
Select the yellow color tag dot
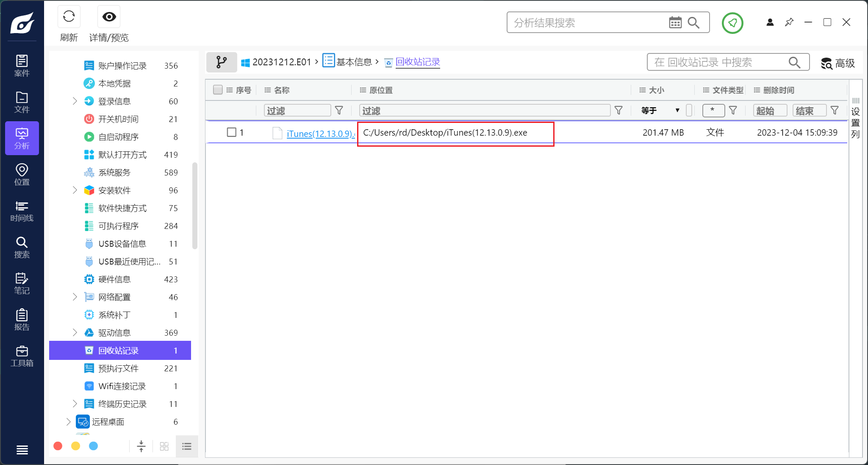(75, 446)
